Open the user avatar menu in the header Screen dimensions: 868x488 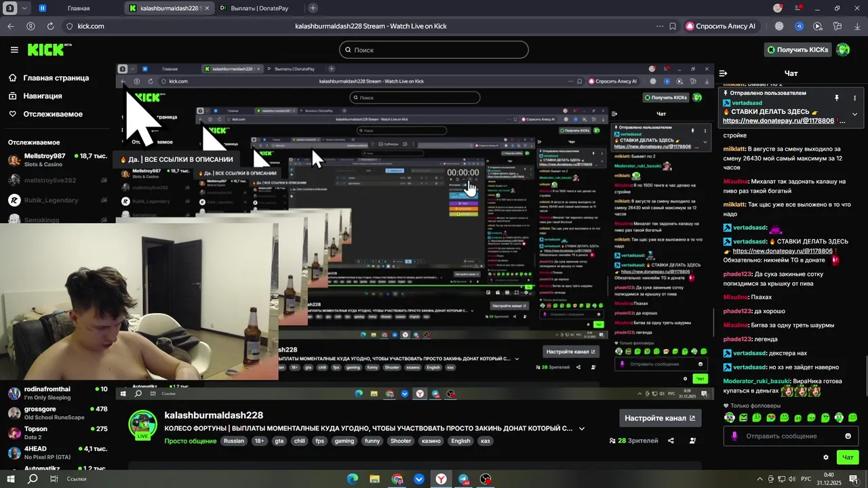click(x=843, y=49)
